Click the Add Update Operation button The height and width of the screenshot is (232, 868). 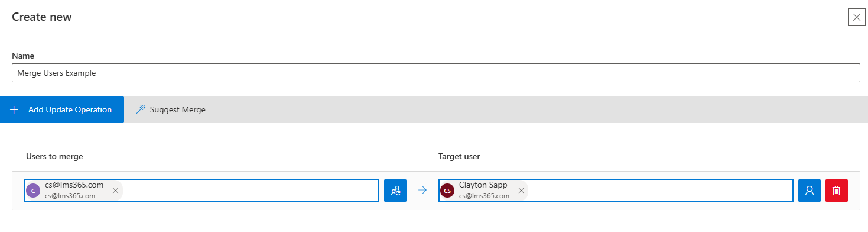pos(62,109)
